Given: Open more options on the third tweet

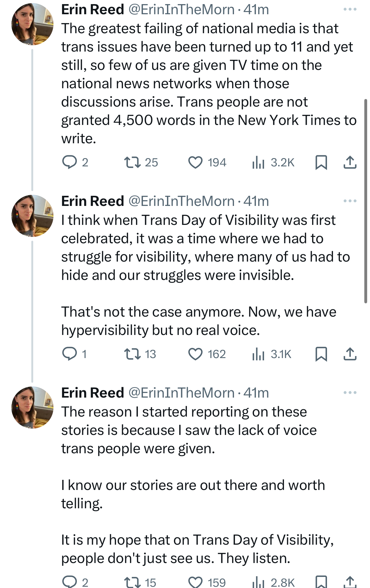Looking at the screenshot, I should [x=350, y=393].
